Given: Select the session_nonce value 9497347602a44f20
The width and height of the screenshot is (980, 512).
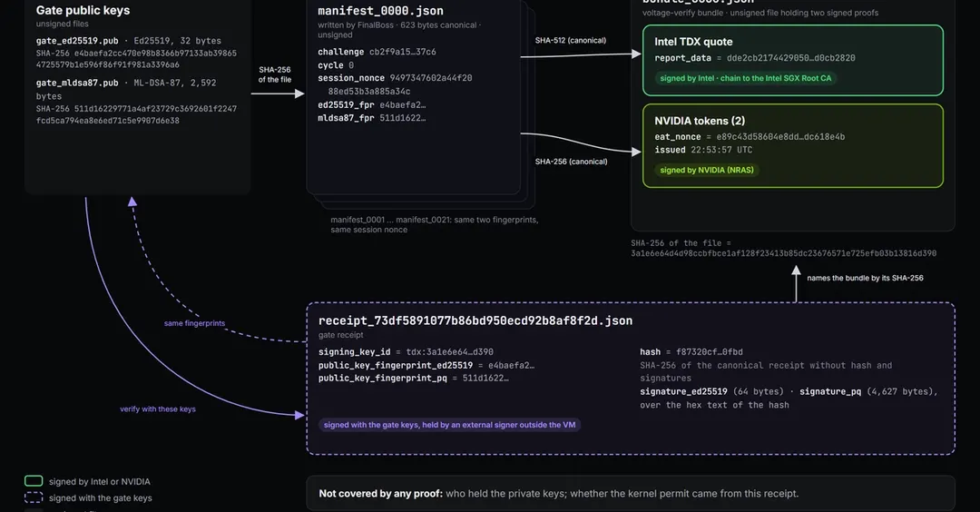Looking at the screenshot, I should click(431, 78).
